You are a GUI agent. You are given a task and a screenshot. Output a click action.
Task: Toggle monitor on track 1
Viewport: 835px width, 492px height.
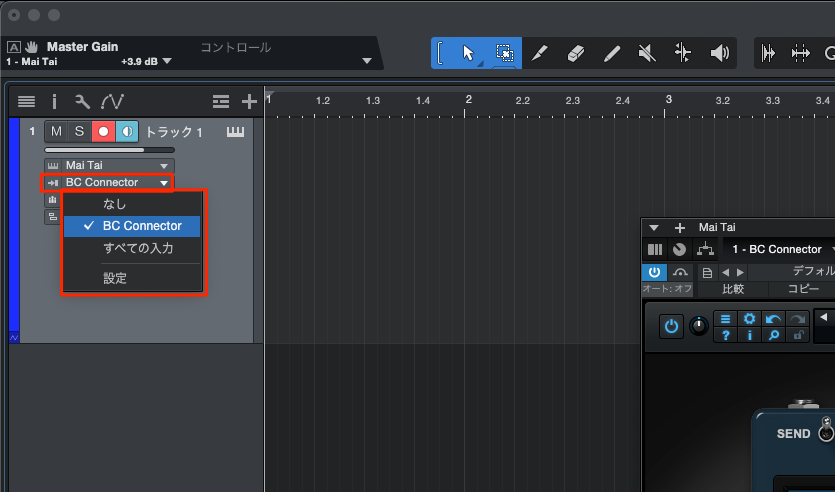coord(127,132)
